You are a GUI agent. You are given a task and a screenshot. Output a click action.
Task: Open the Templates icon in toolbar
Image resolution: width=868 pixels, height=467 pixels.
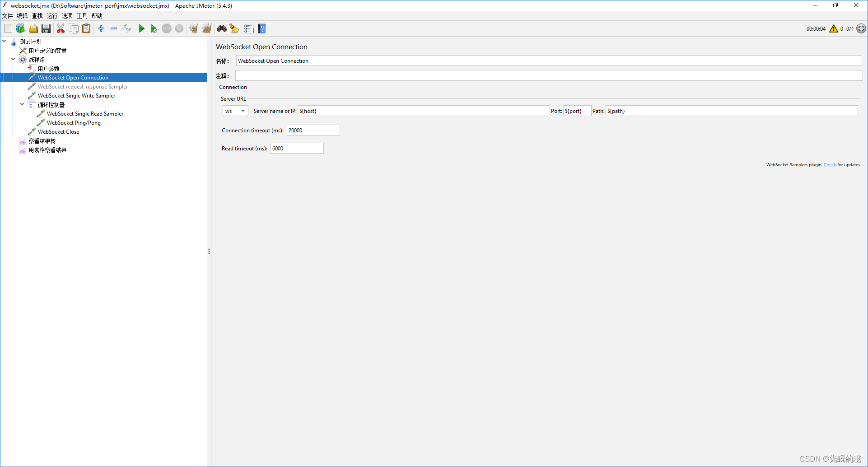[x=20, y=28]
